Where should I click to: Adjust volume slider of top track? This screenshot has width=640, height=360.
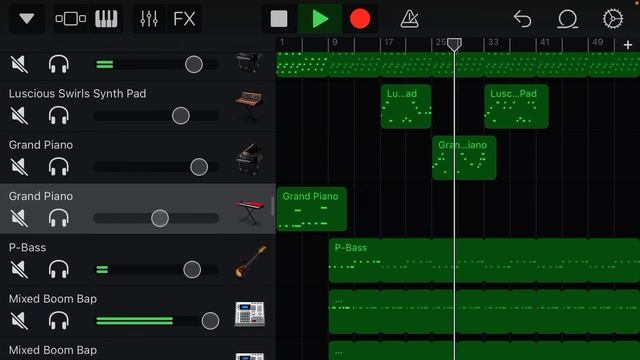coord(194,64)
